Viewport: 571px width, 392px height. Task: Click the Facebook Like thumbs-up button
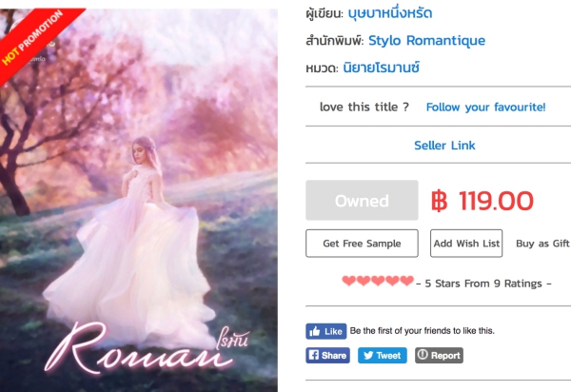(x=325, y=331)
